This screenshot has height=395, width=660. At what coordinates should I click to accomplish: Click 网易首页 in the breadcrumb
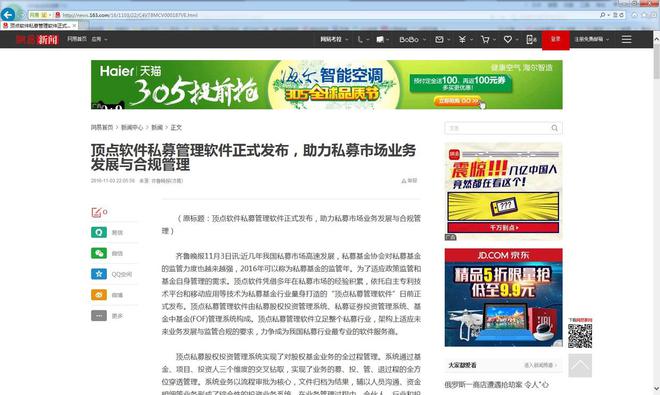click(102, 127)
